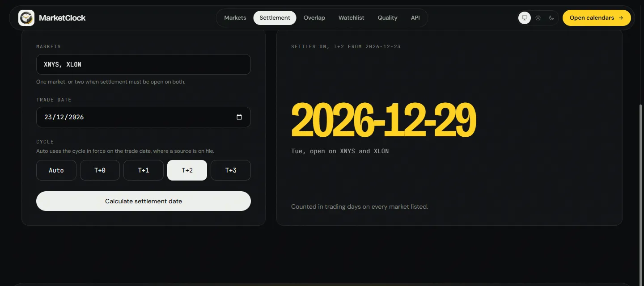Click 'Settles on, T+2 from 2026-12-23' heading
This screenshot has width=644, height=286.
click(346, 46)
